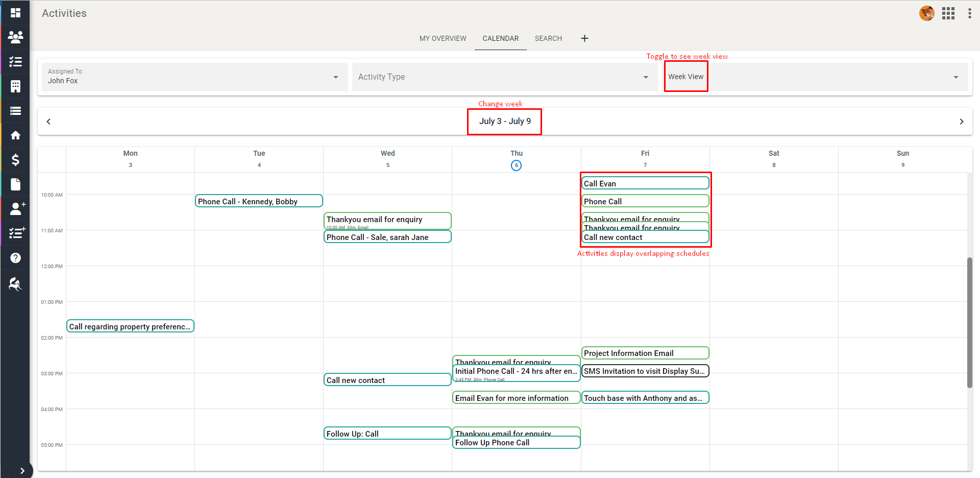This screenshot has height=478, width=980.
Task: Go to next week with the right arrow
Action: coord(962,122)
